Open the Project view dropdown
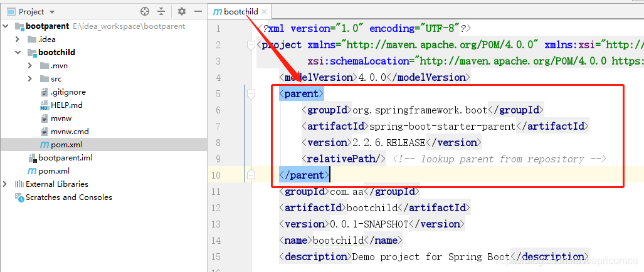Viewport: 644px width, 272px height. (x=52, y=12)
